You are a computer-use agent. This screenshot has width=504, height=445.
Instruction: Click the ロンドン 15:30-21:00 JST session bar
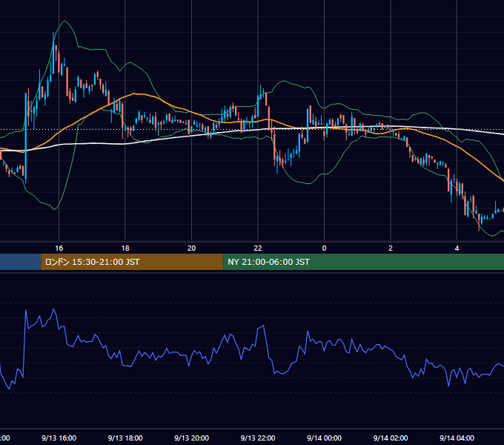[x=132, y=262]
